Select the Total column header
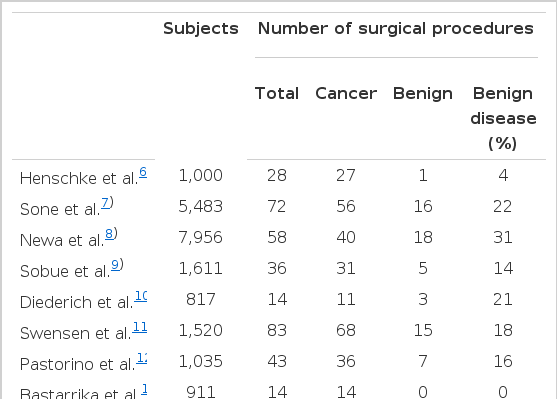The image size is (557, 399). 277,93
